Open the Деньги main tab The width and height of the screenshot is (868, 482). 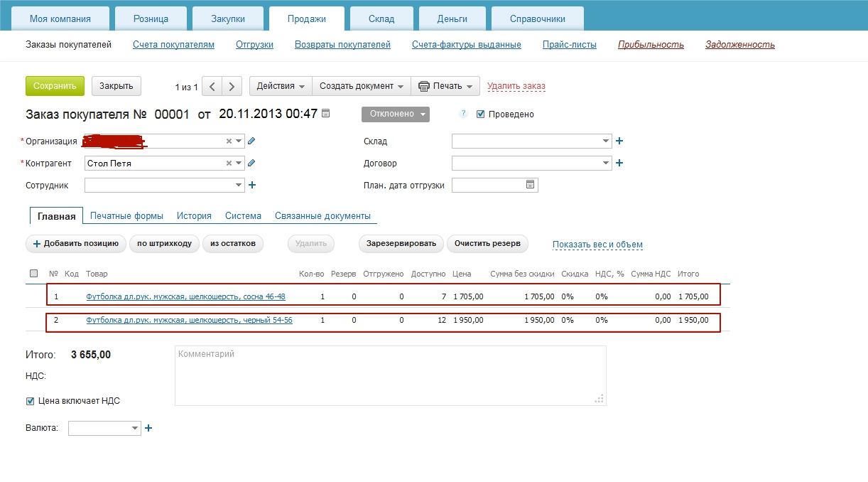tap(452, 18)
